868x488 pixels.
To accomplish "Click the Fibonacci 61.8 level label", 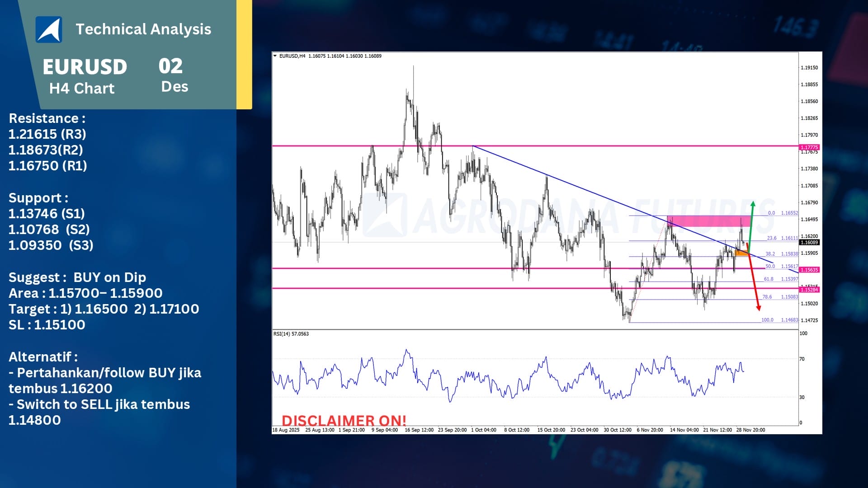I will 769,279.
